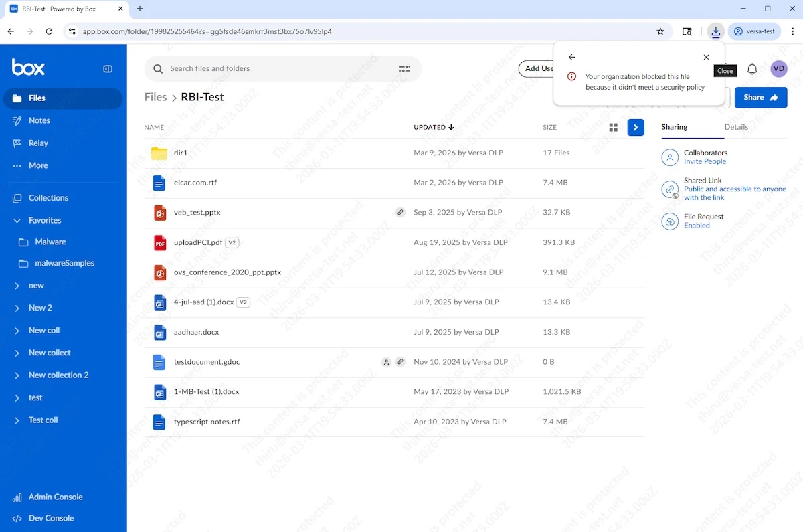803x532 pixels.
Task: Open the Chrome downloads icon
Action: 715,31
